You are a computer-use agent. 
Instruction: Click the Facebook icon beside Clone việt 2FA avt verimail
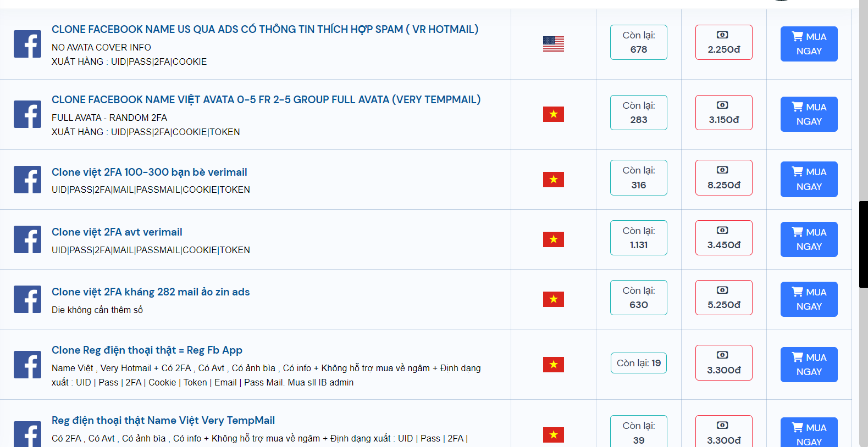27,239
